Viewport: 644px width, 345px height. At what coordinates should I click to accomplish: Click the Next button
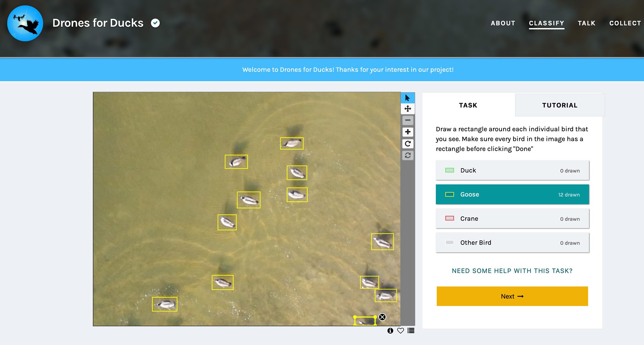tap(512, 296)
